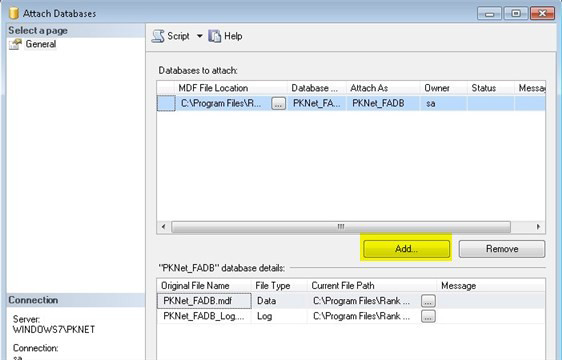The image size is (562, 360).
Task: Click left arrow of horizontal scrollbar
Action: click(x=164, y=227)
